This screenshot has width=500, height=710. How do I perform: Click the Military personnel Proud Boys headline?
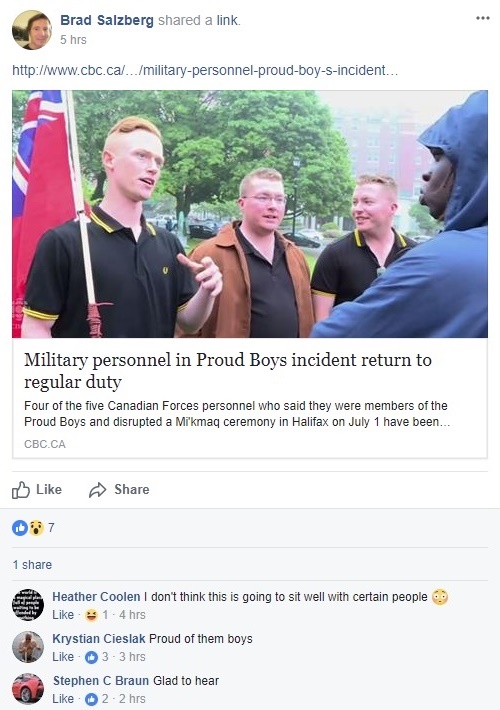[228, 371]
